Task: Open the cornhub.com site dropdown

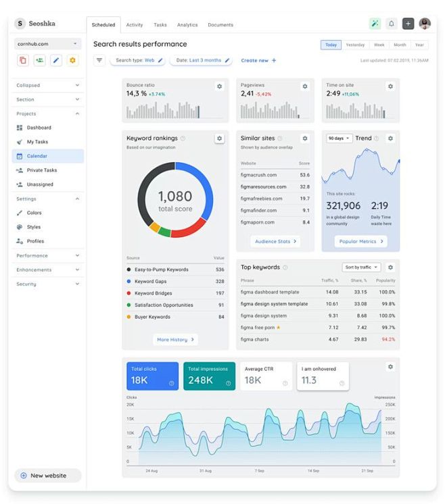Action: 47,44
